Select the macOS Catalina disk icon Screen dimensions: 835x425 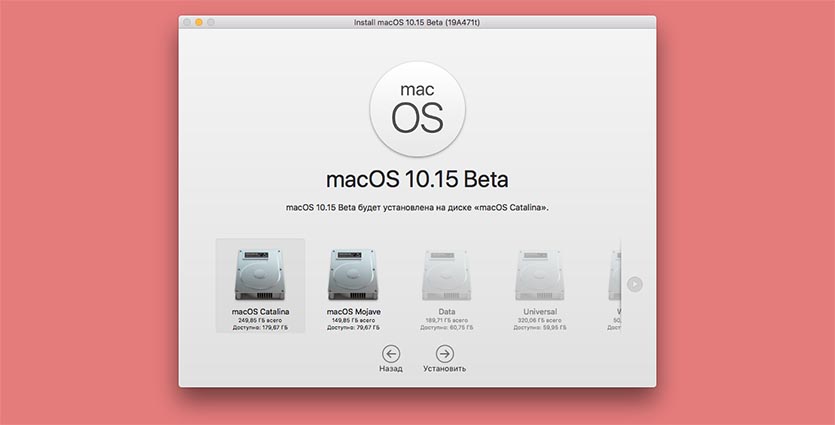pos(260,273)
